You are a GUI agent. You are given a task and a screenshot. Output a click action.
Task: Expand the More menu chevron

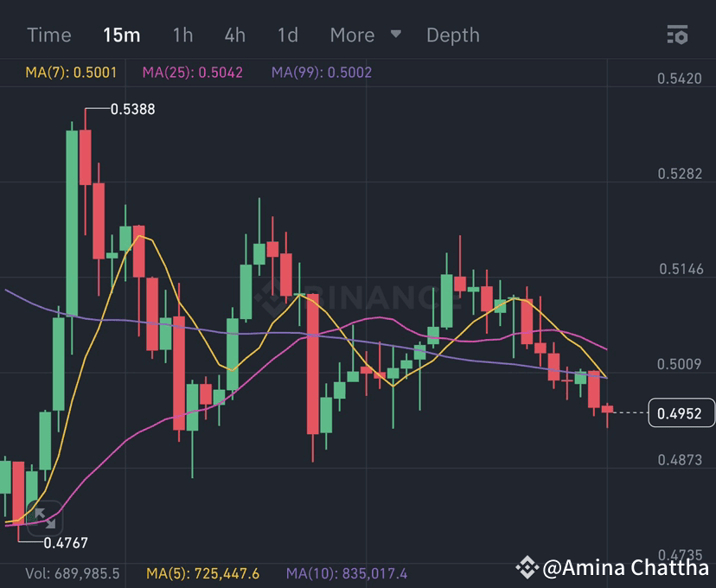tap(396, 35)
